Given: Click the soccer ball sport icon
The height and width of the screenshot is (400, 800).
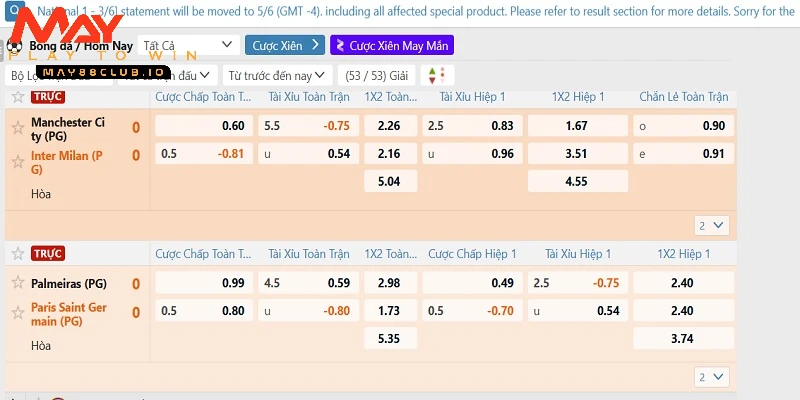Looking at the screenshot, I should pos(14,46).
